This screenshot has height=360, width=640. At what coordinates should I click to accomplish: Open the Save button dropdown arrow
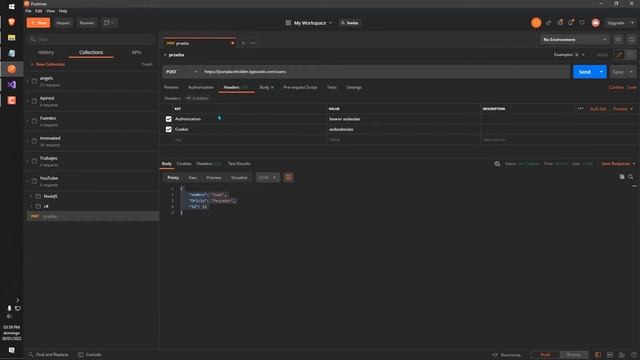coord(631,72)
